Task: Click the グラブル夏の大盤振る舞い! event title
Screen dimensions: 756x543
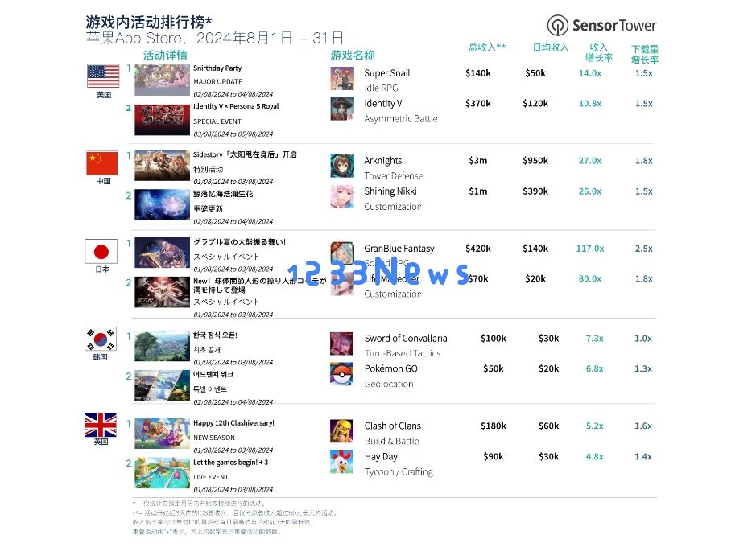Action: pos(240,242)
